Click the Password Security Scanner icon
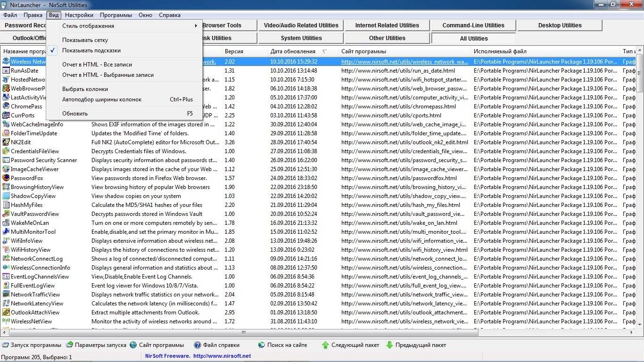 click(6, 160)
